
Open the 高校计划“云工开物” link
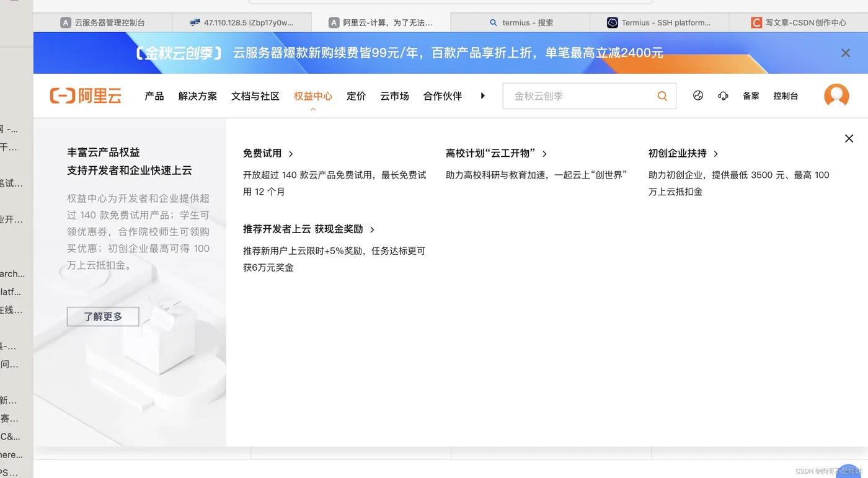click(x=497, y=153)
